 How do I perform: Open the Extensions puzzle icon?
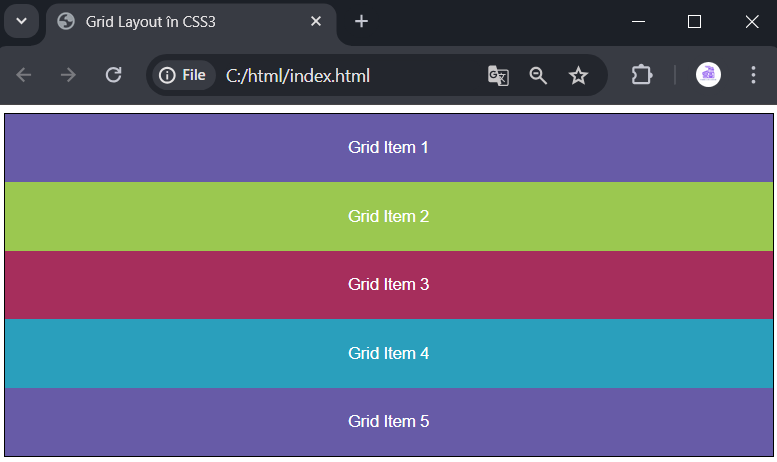(642, 75)
